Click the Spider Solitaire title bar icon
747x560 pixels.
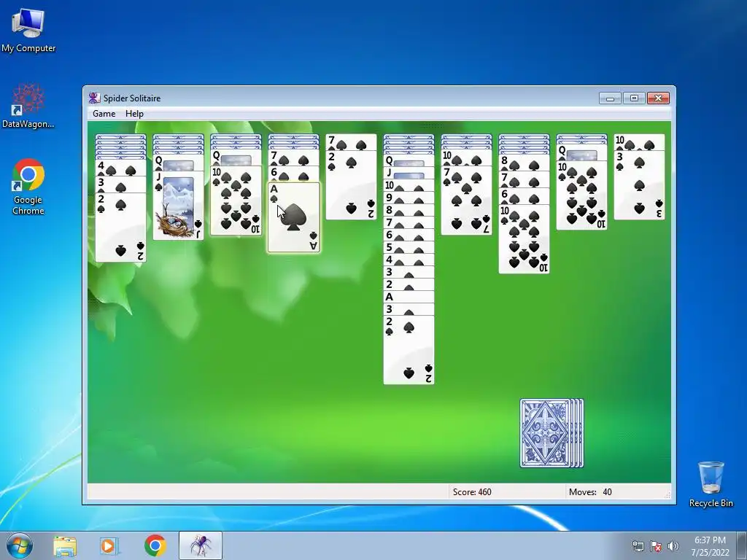(x=94, y=98)
